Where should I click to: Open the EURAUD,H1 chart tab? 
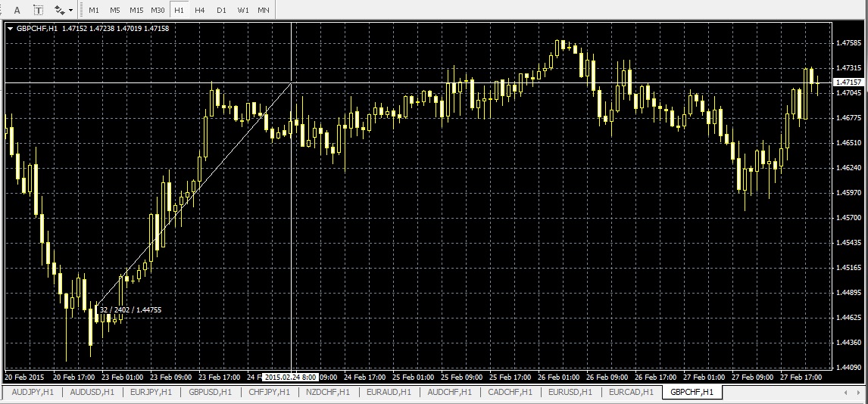pyautogui.click(x=389, y=392)
